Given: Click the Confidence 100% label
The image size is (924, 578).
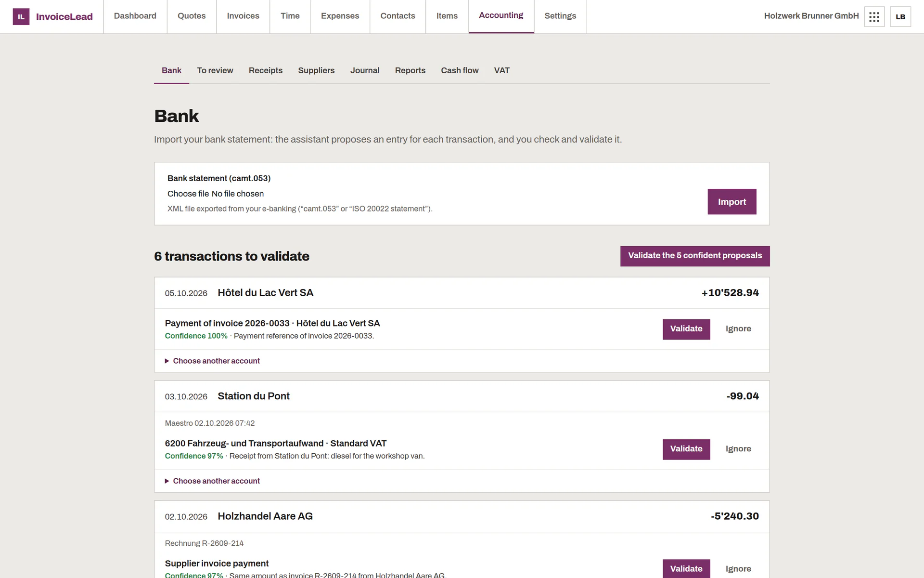Looking at the screenshot, I should point(196,336).
